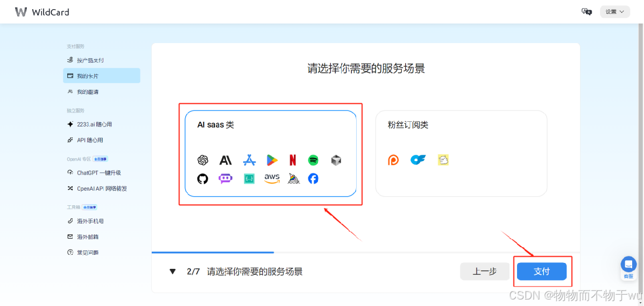Click the Google Play icon

coord(272,160)
